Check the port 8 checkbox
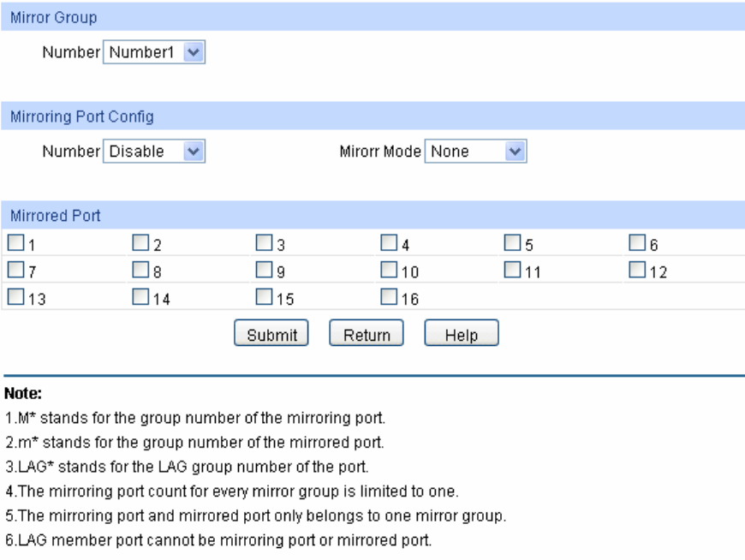 point(141,271)
